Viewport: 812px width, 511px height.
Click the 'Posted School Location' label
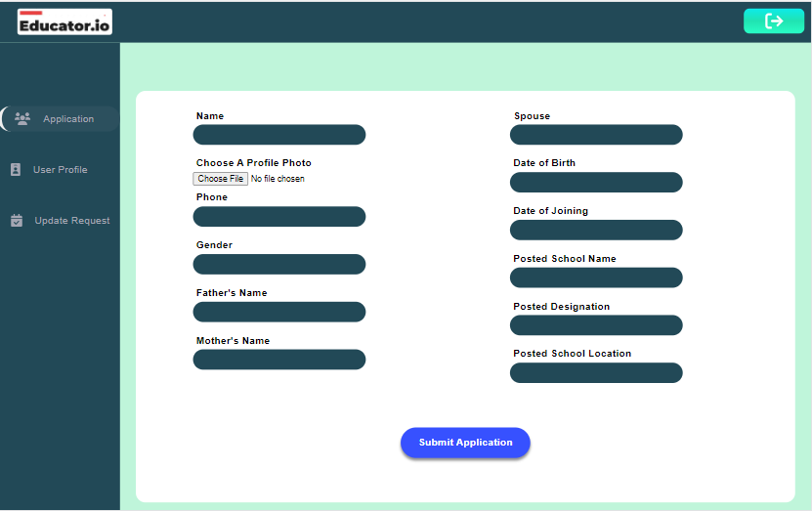point(573,353)
